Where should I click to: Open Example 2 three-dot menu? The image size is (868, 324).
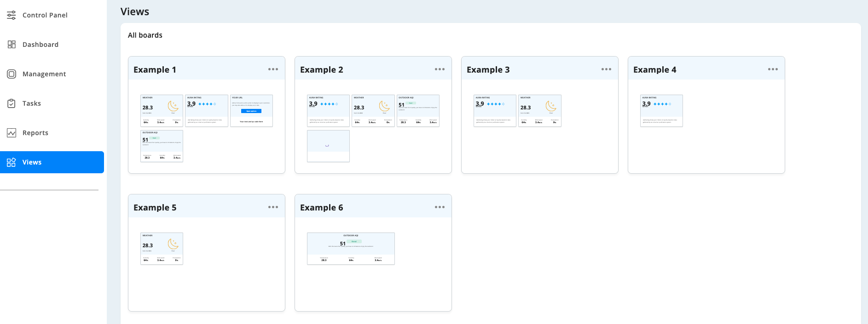point(440,69)
